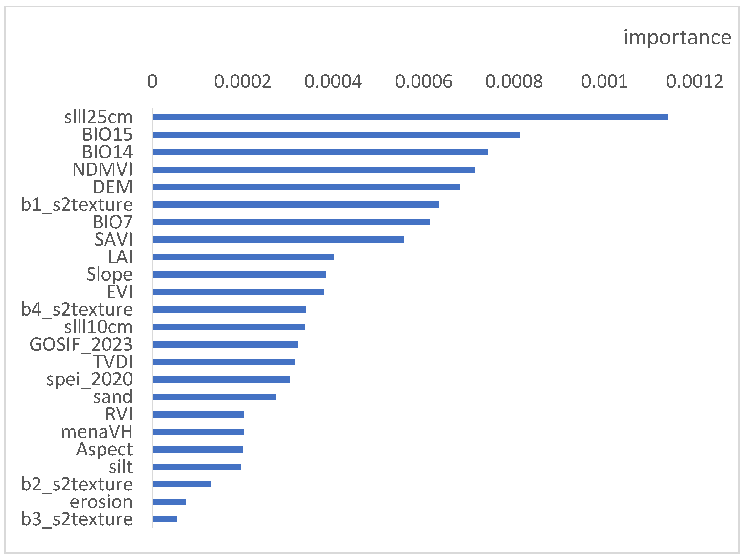Select the b1_s2texture bar
Image resolution: width=746 pixels, height=560 pixels.
point(296,204)
